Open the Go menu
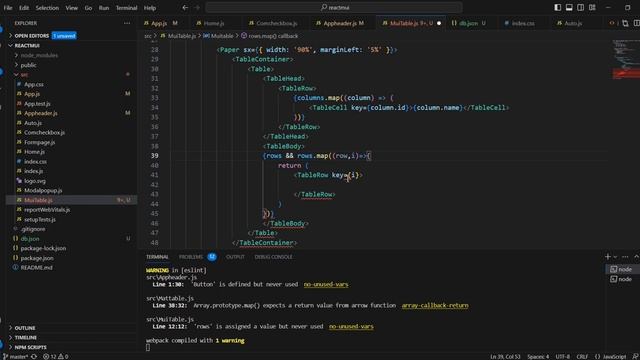 88,8
